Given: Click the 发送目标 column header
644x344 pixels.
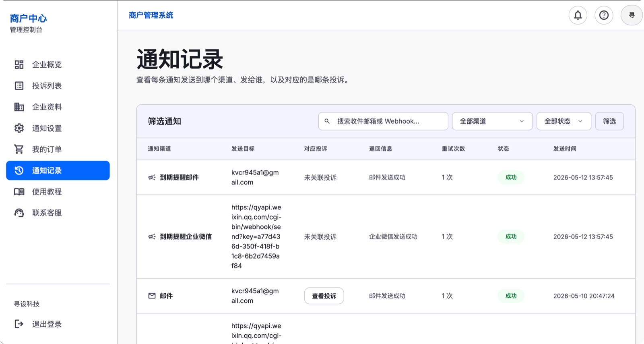Looking at the screenshot, I should click(x=243, y=149).
